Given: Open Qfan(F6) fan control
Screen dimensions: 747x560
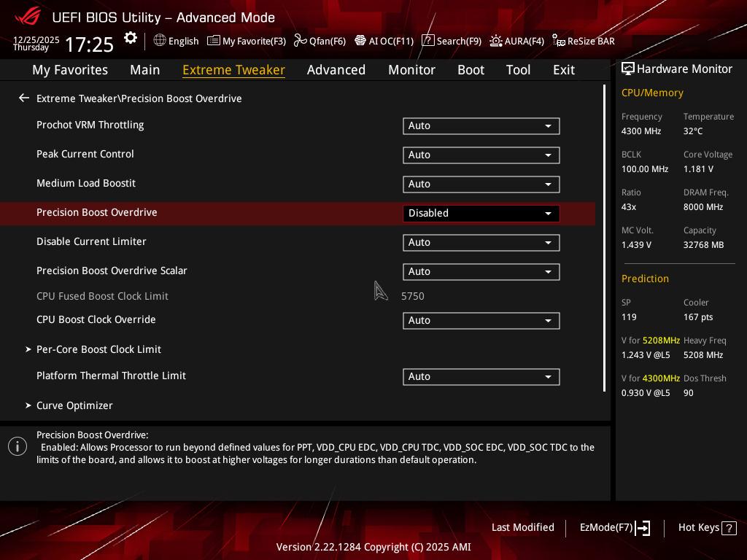Looking at the screenshot, I should pos(300,41).
